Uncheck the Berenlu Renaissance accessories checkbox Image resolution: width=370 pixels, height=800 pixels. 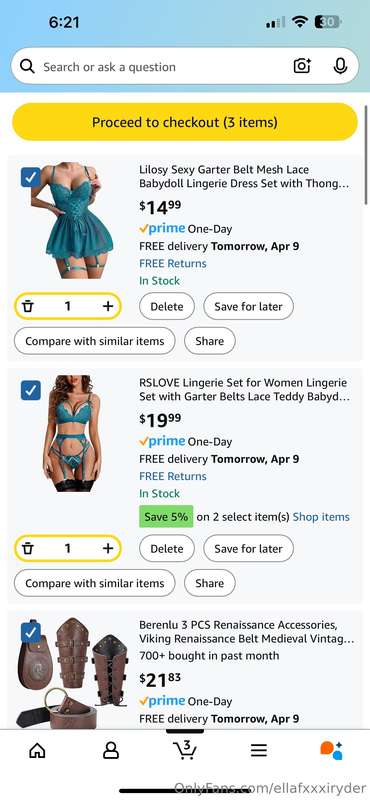click(x=31, y=633)
